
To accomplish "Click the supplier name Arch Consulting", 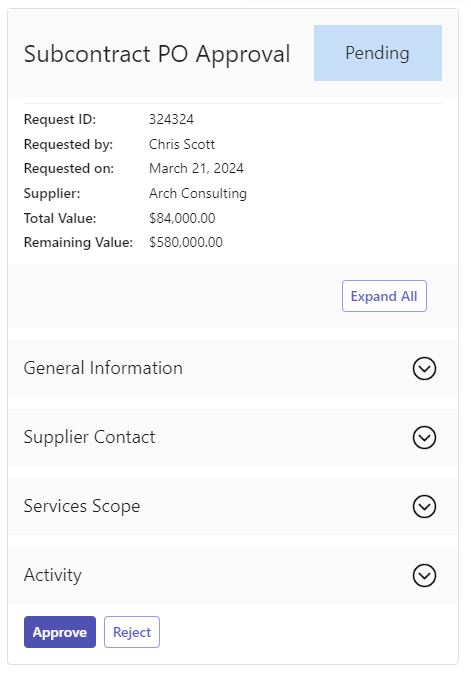I will tap(198, 193).
